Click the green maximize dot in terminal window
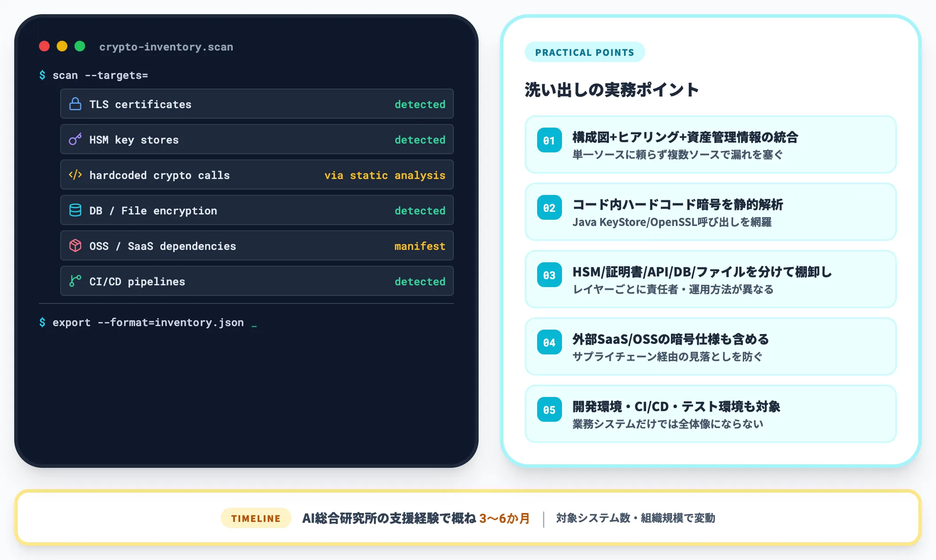Screen dimensions: 936x560 (x=80, y=47)
